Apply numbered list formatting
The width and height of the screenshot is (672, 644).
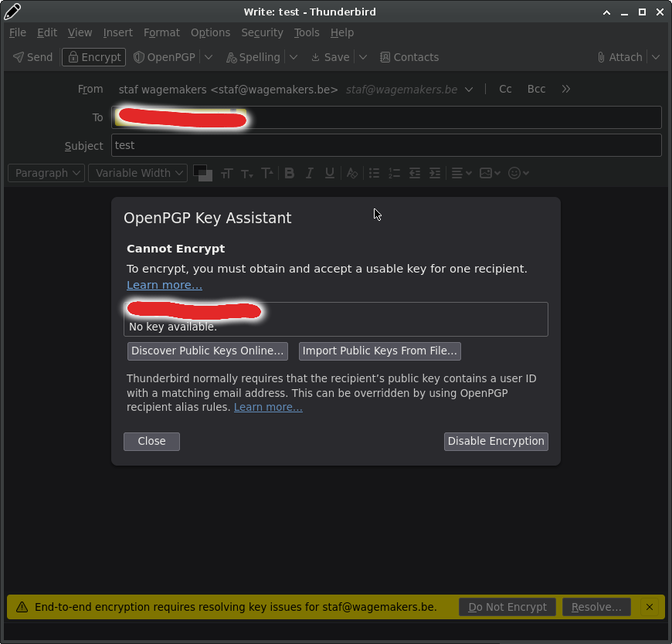tap(395, 173)
